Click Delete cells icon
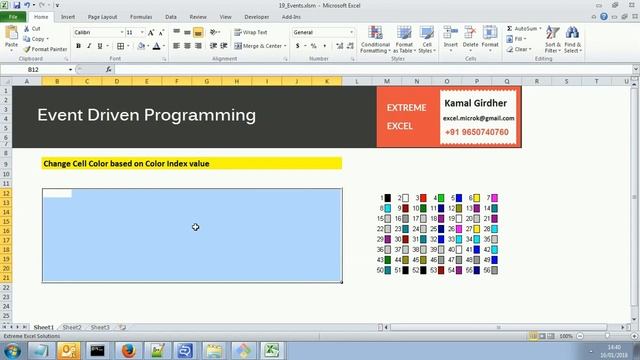640x360 pixels. (470, 33)
